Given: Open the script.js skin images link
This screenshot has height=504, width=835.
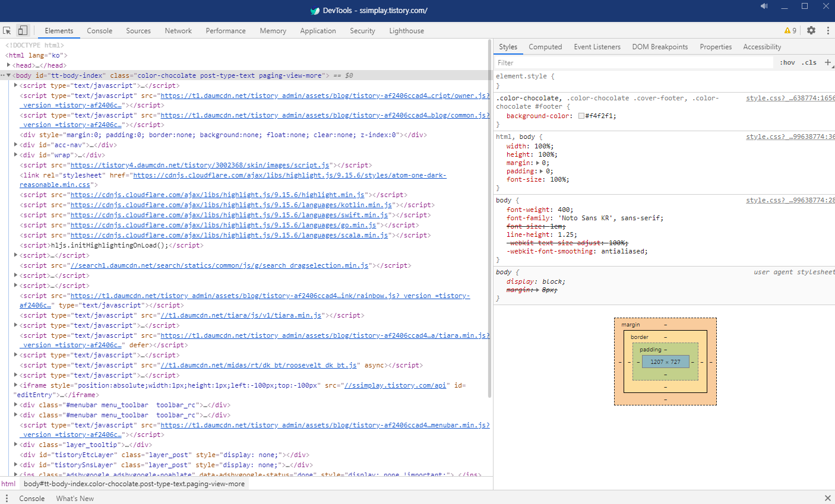Looking at the screenshot, I should pos(200,165).
